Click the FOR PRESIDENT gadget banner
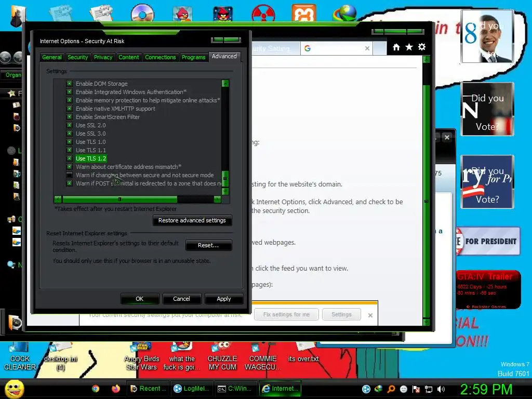This screenshot has height=399, width=532. tap(487, 241)
